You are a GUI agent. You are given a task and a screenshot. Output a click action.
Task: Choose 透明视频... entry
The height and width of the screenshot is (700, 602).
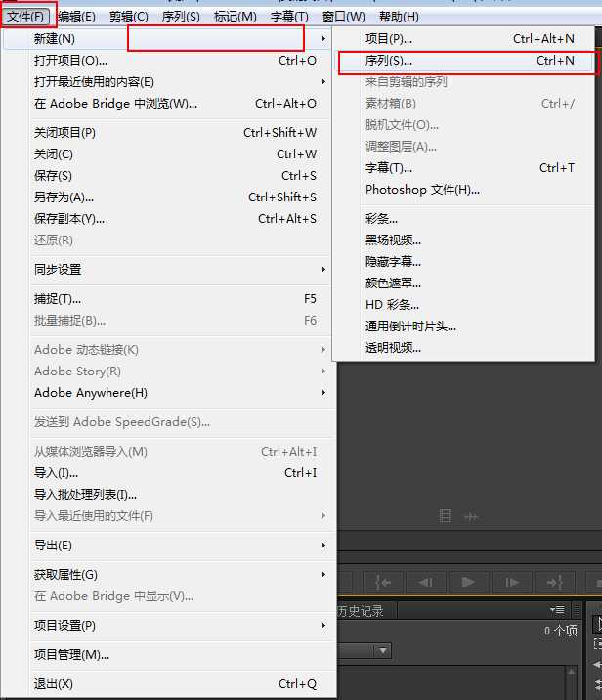[463, 347]
